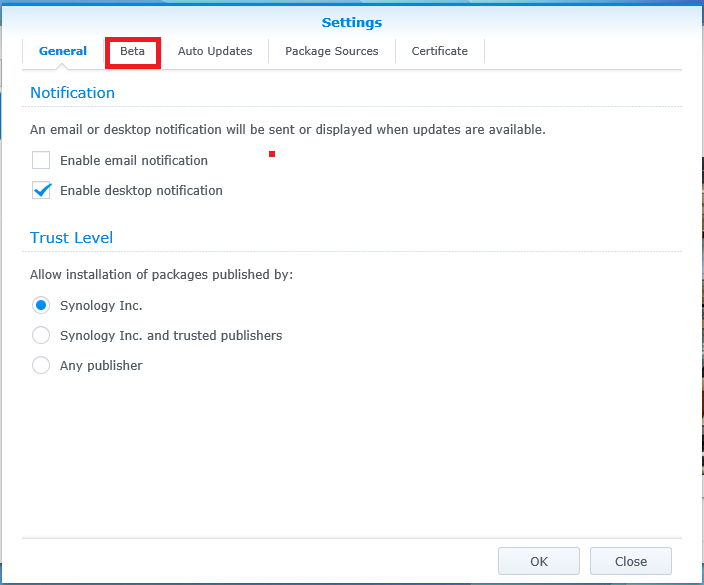Image resolution: width=704 pixels, height=585 pixels.
Task: Click the 'Enable email notification' label text
Action: 134,160
